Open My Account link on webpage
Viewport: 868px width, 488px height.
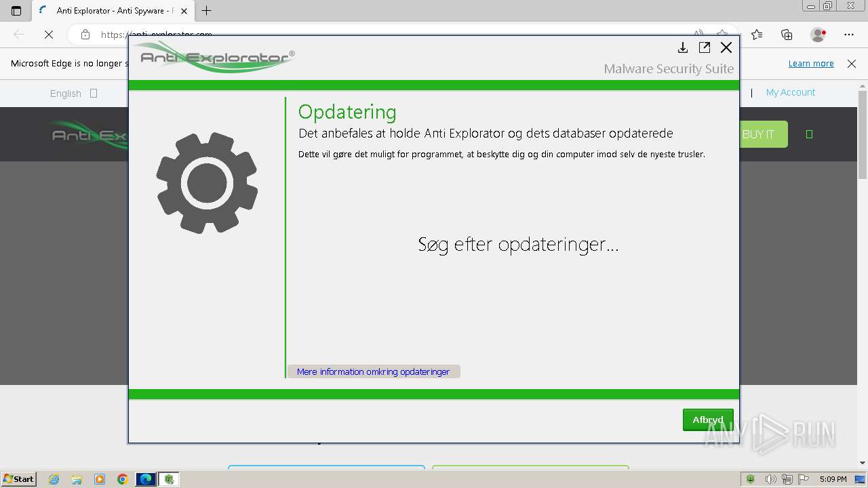pos(791,92)
